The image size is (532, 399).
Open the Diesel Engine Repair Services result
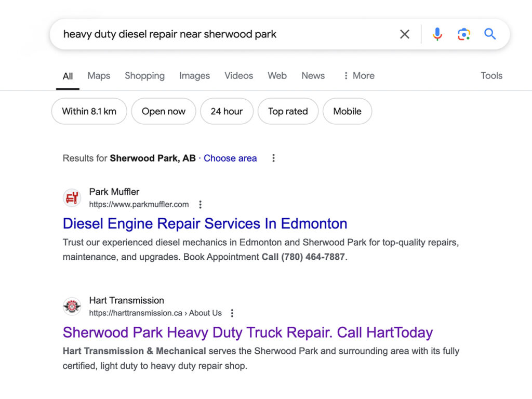click(205, 223)
